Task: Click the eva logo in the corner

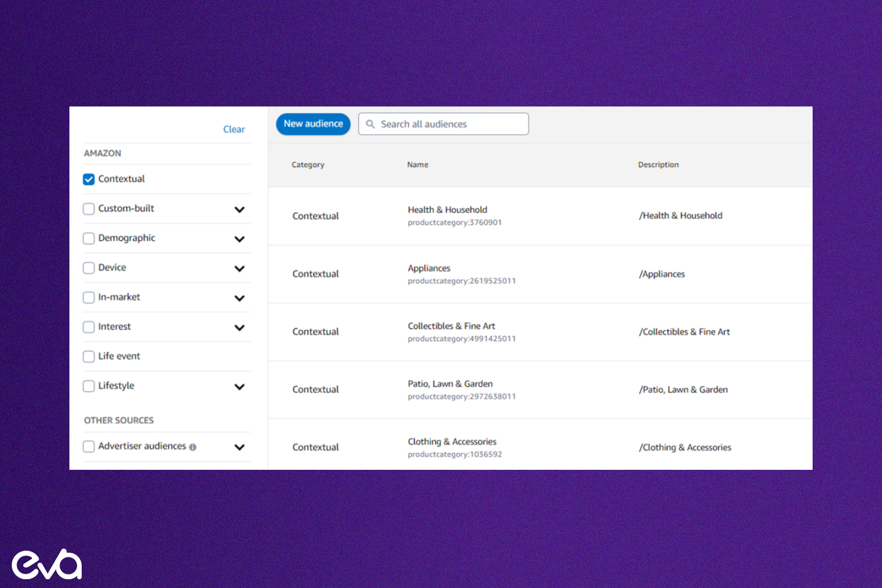Action: click(46, 563)
